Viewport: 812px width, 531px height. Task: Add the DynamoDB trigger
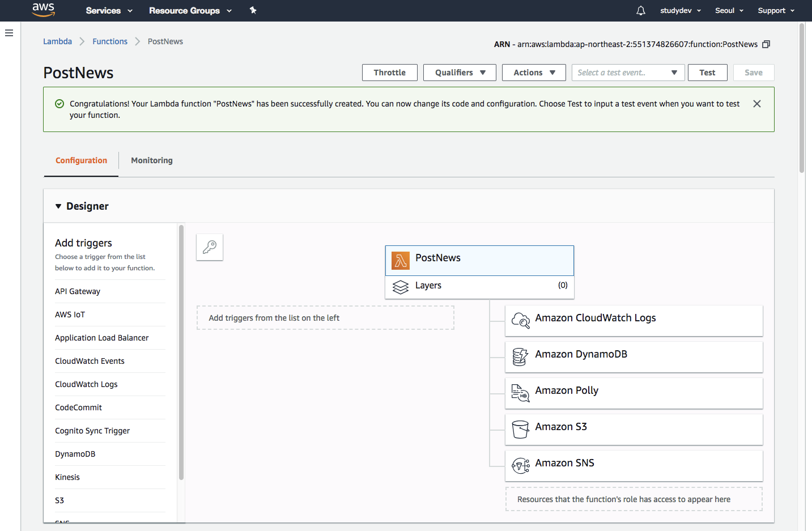(110, 454)
